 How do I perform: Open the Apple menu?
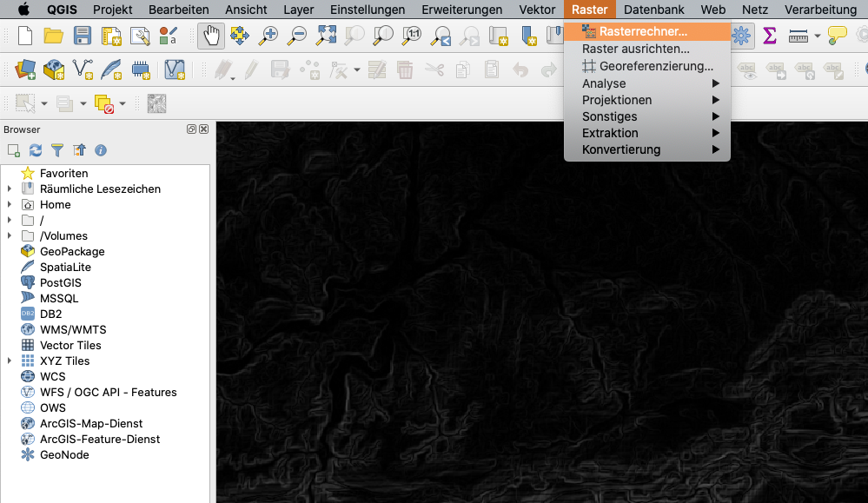pos(23,10)
